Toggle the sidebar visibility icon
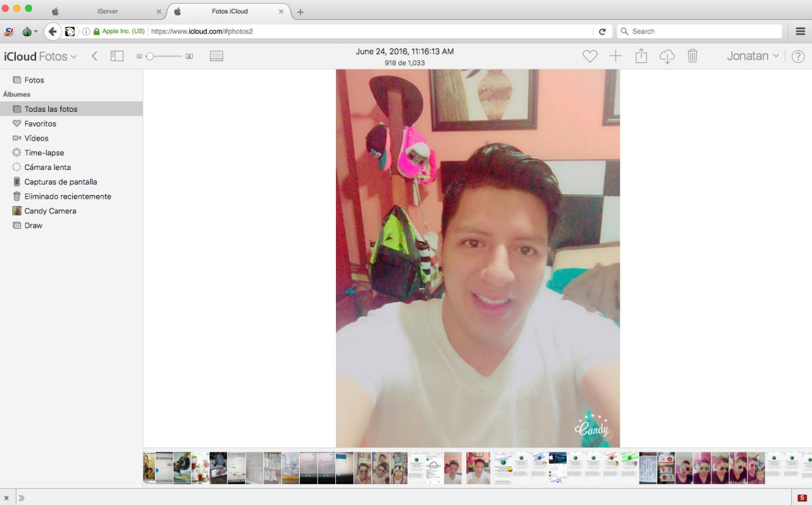812x505 pixels. (117, 56)
